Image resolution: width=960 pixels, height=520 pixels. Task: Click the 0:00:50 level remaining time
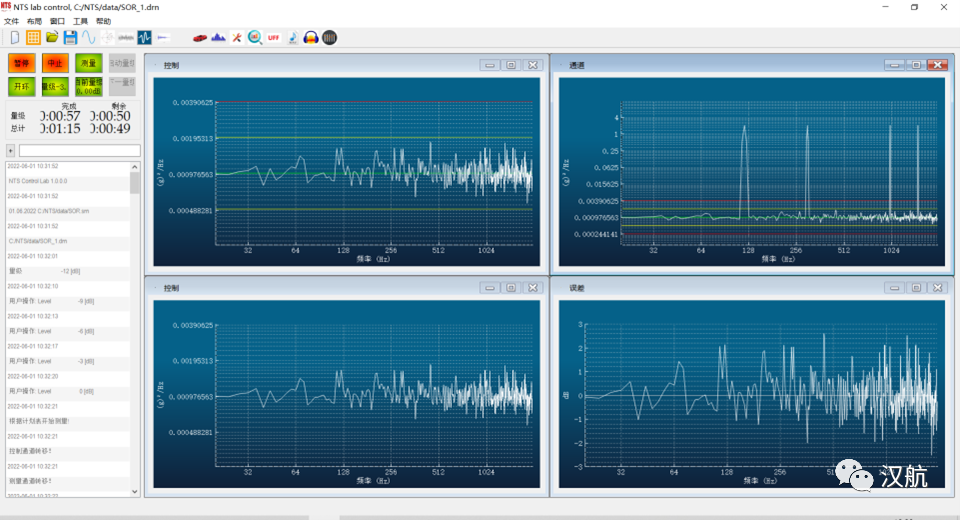pos(110,116)
